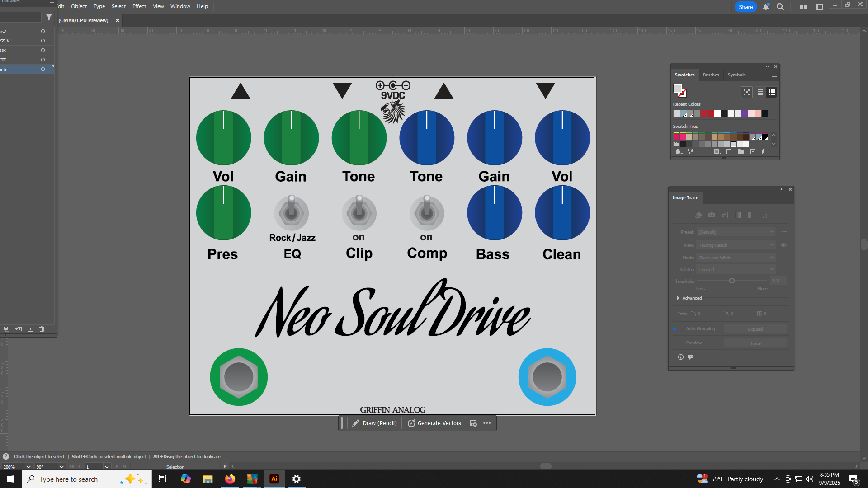
Task: Open the Swatch Libraries menu icon
Action: [679, 152]
